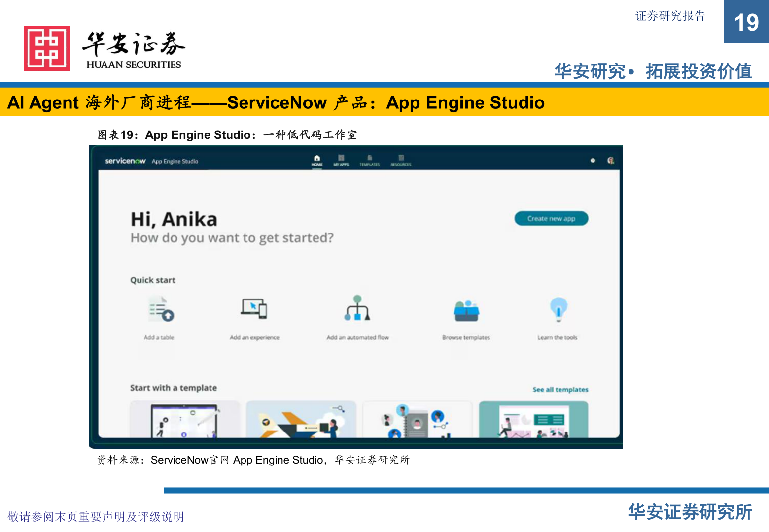Click the Hi, Anika greeting
Viewport: 769px width, 532px height.
(x=174, y=219)
